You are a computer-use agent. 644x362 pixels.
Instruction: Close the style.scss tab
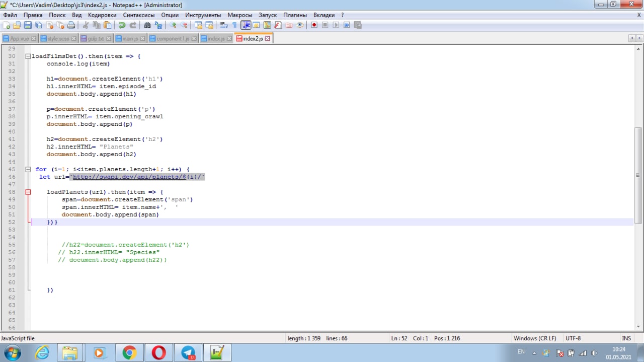click(73, 39)
